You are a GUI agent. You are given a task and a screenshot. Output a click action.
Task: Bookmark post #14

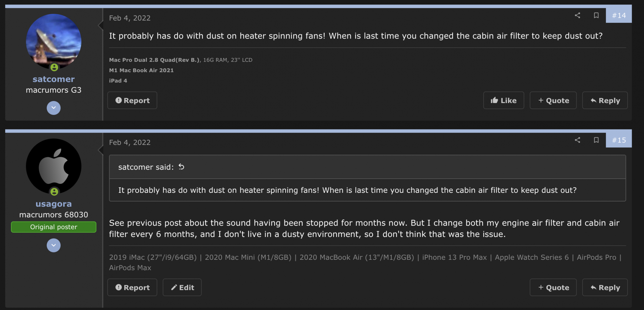596,15
